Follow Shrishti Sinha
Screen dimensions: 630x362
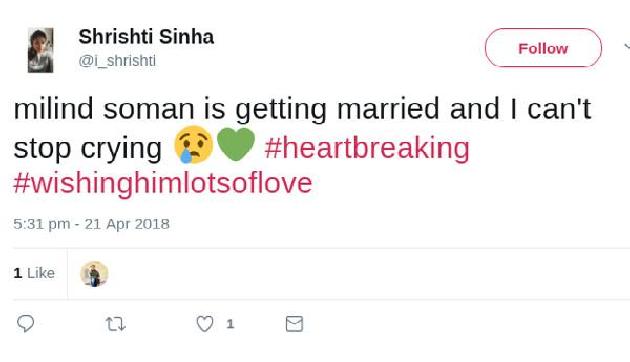tap(543, 48)
